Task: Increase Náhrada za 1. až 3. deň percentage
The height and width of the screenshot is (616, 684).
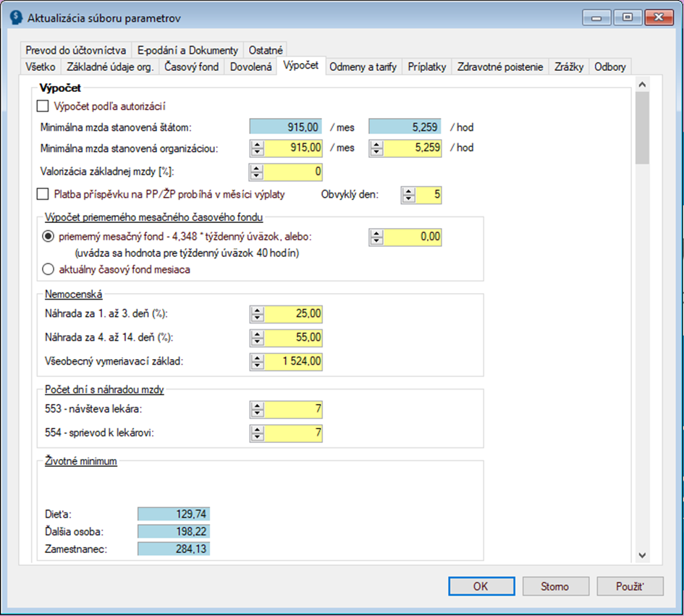Action: [257, 310]
